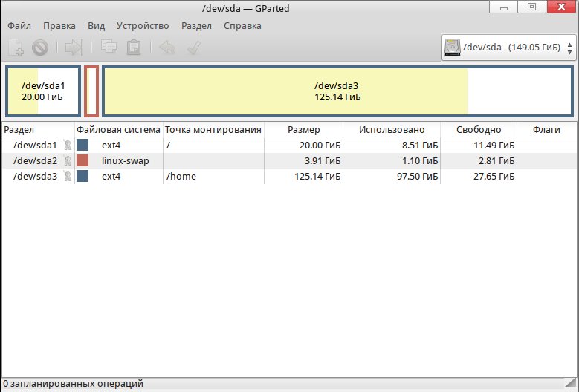Select the /dev/sda1 block in disk map

pyautogui.click(x=43, y=91)
